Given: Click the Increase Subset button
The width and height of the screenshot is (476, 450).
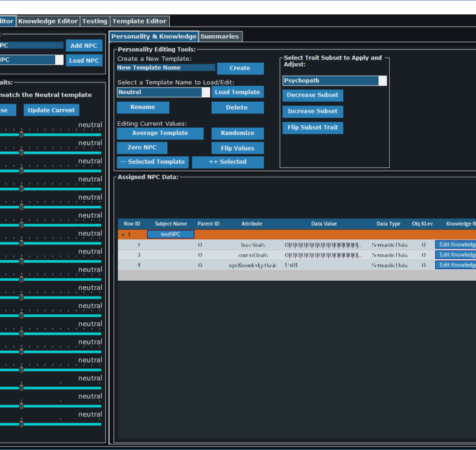Looking at the screenshot, I should (x=312, y=112).
